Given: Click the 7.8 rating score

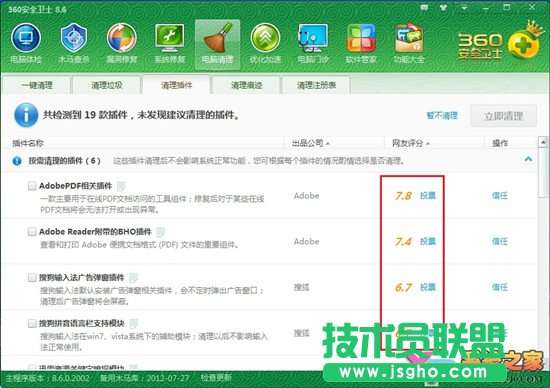Looking at the screenshot, I should [x=403, y=196].
